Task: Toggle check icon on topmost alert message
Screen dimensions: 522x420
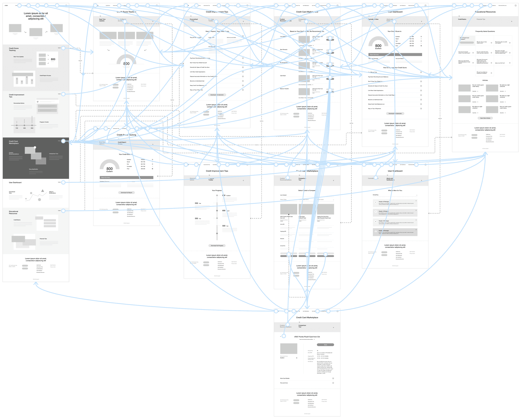Action: (x=376, y=202)
